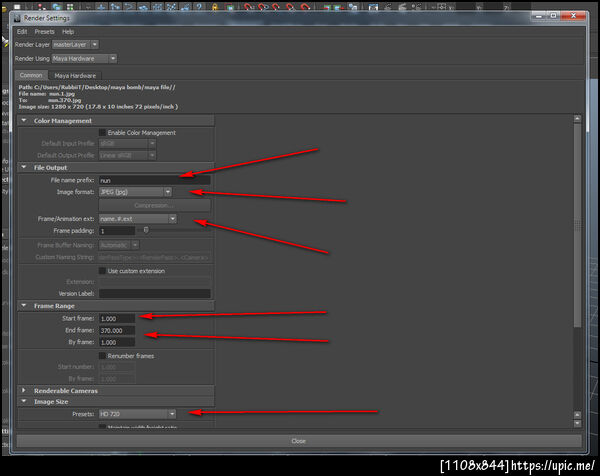Click the By frame field under End frame

117,342
